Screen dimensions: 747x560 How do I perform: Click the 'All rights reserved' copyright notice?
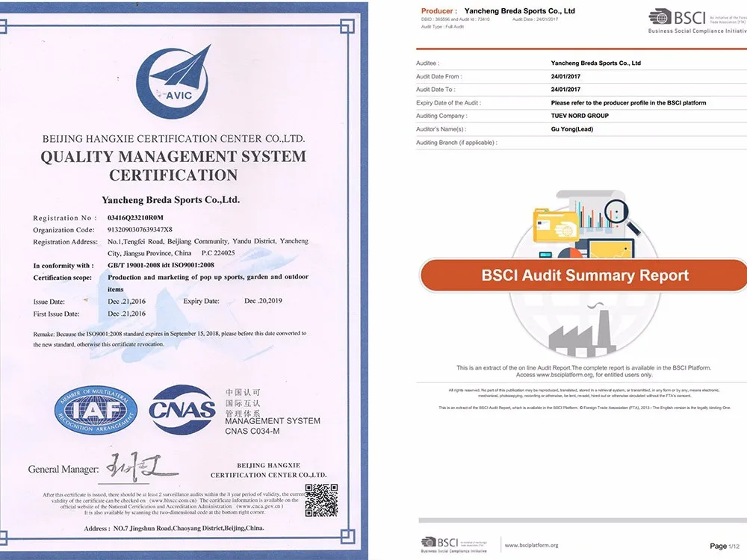(x=584, y=393)
